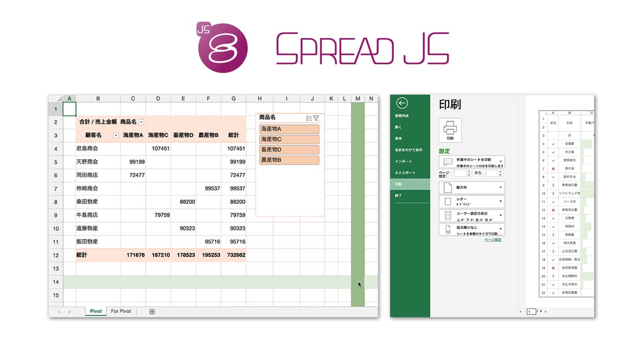644x338 pixels.
Task: Click the margins icon beside ユーザー設定の余白
Action: coord(448,215)
